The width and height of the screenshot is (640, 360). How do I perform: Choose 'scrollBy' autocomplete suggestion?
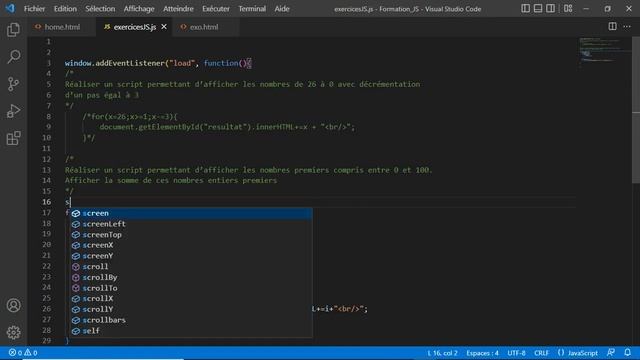pyautogui.click(x=191, y=277)
